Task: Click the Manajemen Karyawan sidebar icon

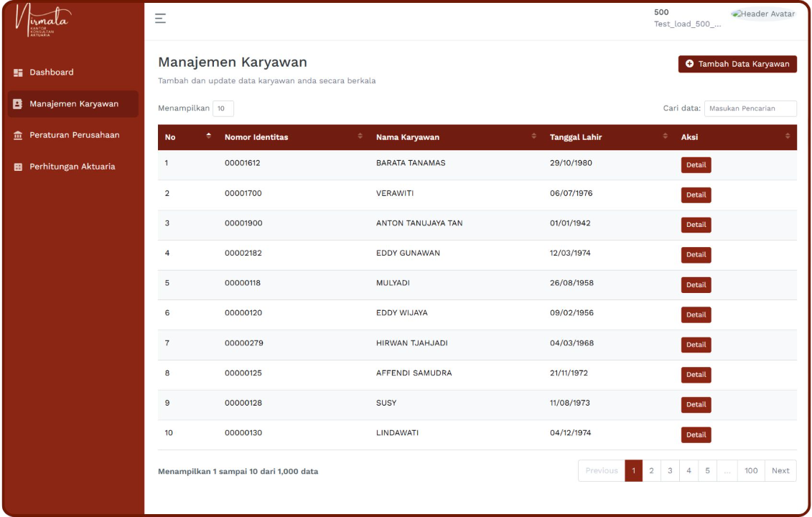Action: (x=19, y=104)
